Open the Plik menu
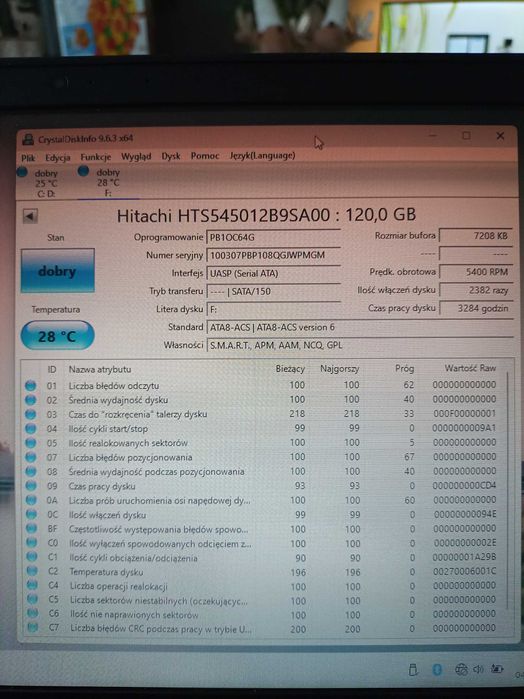524x699 pixels. tap(28, 158)
